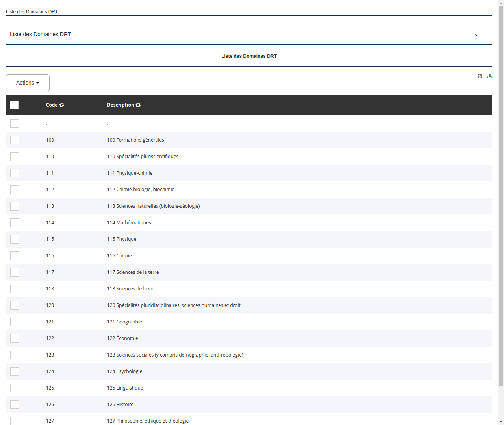The height and width of the screenshot is (425, 504).
Task: Collapse the Liste des Domaines DRT region chevron
Action: click(x=477, y=35)
